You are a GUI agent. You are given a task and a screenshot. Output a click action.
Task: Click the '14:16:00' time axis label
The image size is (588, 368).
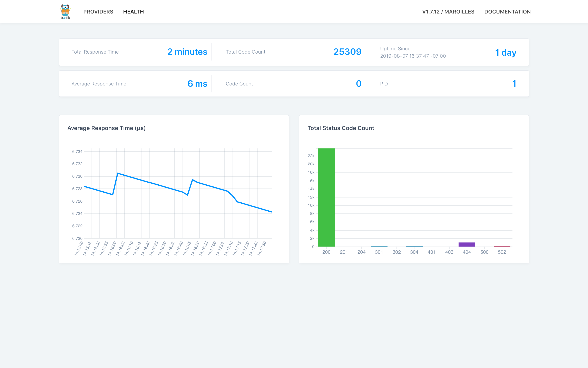[112, 248]
